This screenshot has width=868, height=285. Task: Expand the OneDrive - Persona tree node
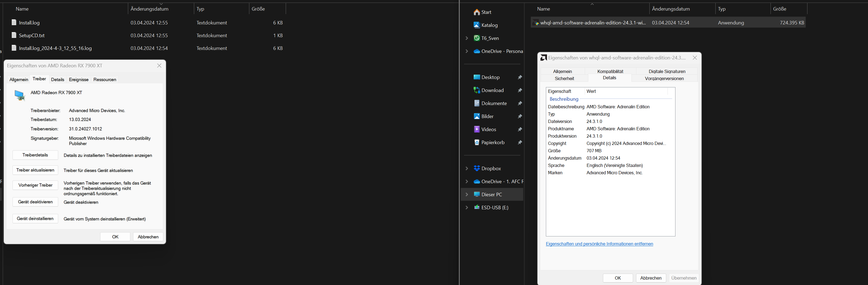467,51
